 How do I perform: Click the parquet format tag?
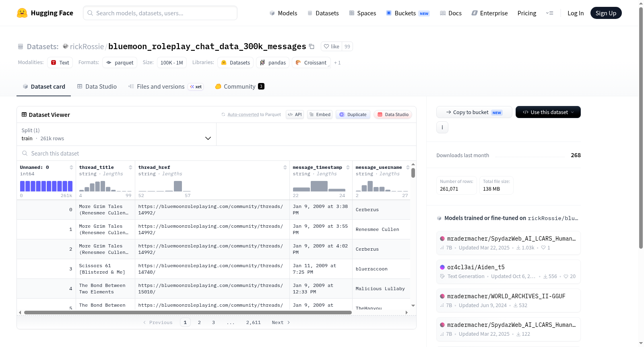120,62
